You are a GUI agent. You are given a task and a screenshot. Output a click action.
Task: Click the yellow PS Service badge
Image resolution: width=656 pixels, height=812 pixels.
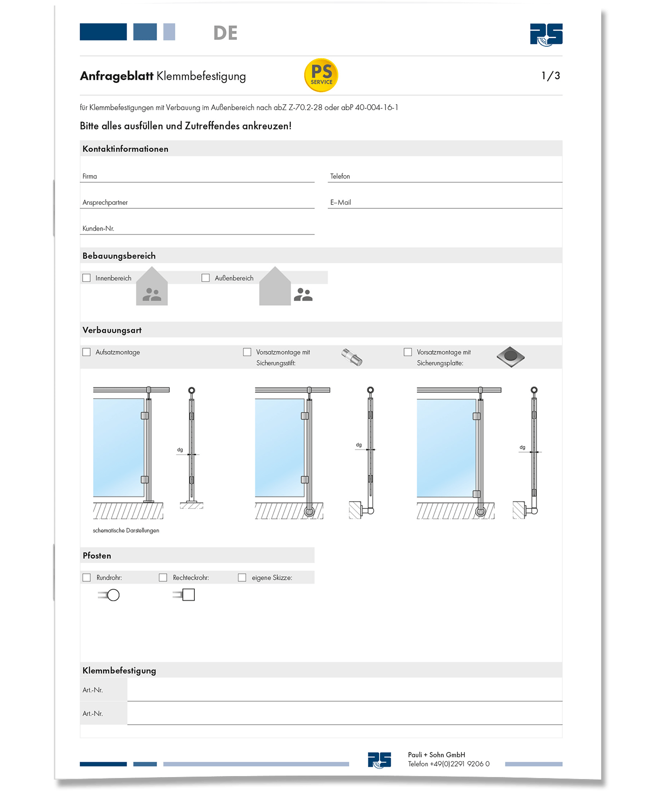click(x=321, y=75)
